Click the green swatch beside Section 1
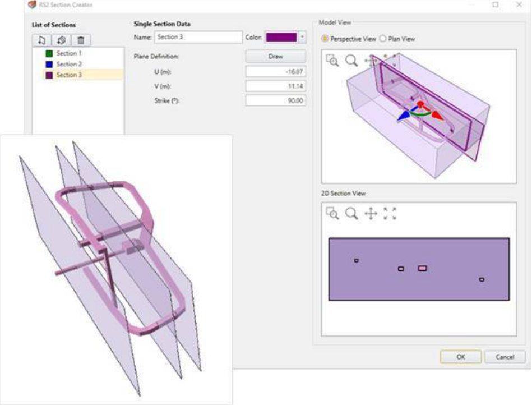The width and height of the screenshot is (532, 405). [x=49, y=53]
